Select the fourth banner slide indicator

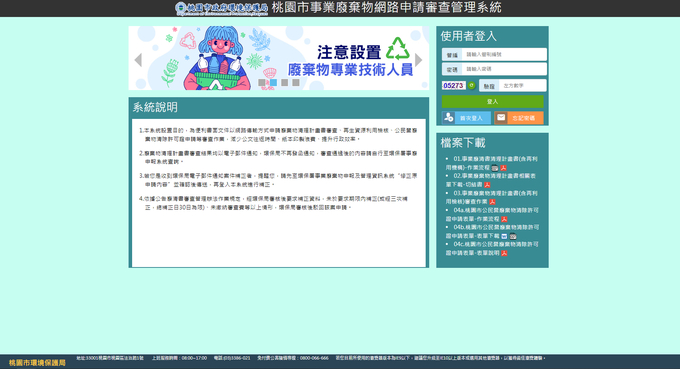(296, 82)
